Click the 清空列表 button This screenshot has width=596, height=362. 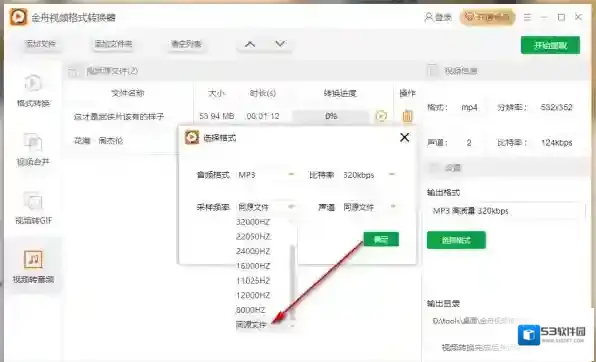pyautogui.click(x=186, y=44)
